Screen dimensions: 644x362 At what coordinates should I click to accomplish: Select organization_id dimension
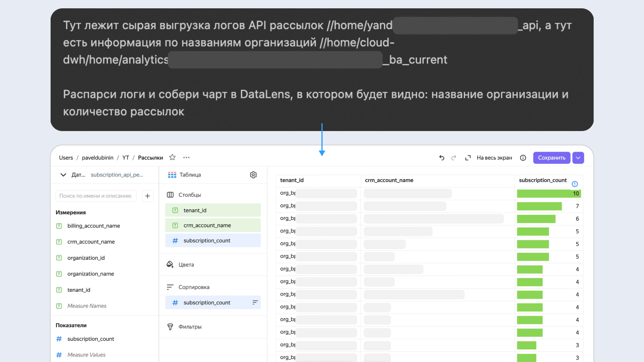(x=86, y=258)
